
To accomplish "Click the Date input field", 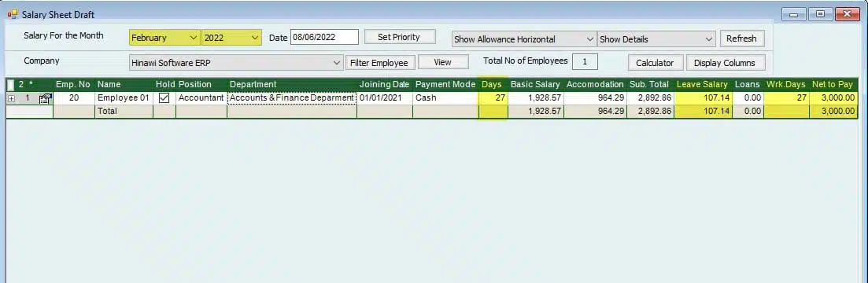I will [324, 37].
